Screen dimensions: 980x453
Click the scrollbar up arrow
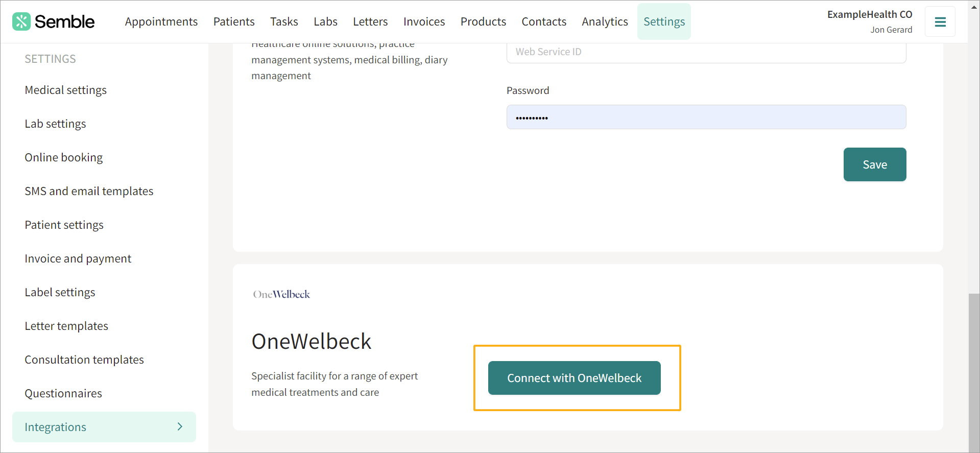[x=974, y=7]
